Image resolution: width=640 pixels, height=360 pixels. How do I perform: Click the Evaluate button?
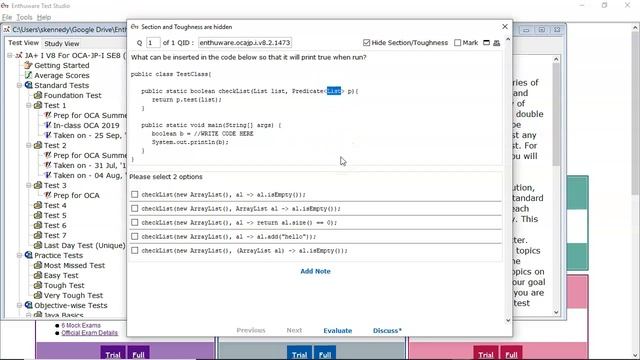tap(338, 331)
